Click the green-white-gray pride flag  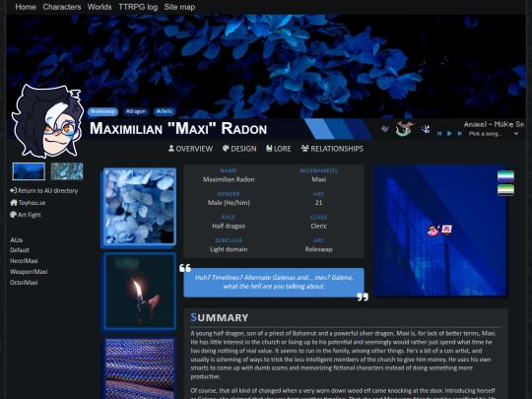pyautogui.click(x=505, y=190)
